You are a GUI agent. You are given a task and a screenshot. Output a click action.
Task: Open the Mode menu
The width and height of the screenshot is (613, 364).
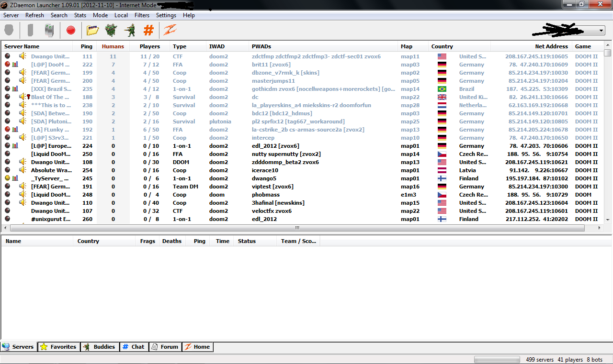click(x=100, y=15)
